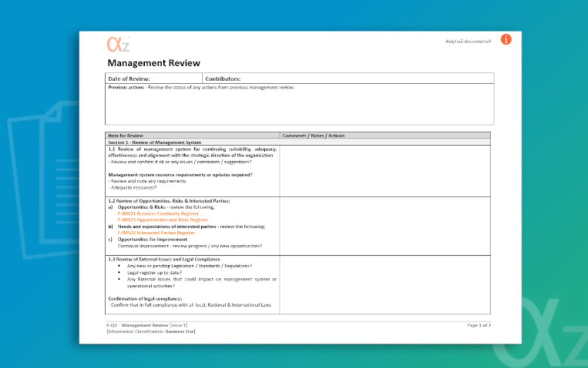Click 'Confirmation of legal compliance:' text

point(145,299)
